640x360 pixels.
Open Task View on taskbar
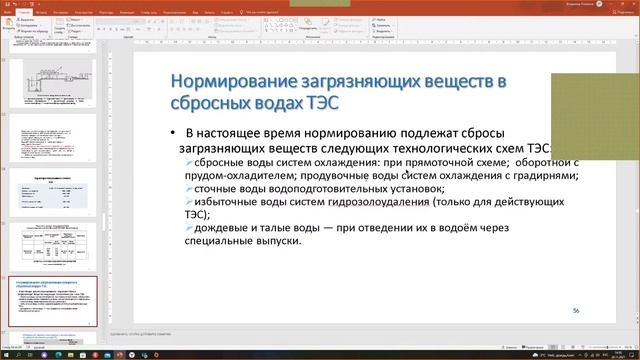click(30, 355)
